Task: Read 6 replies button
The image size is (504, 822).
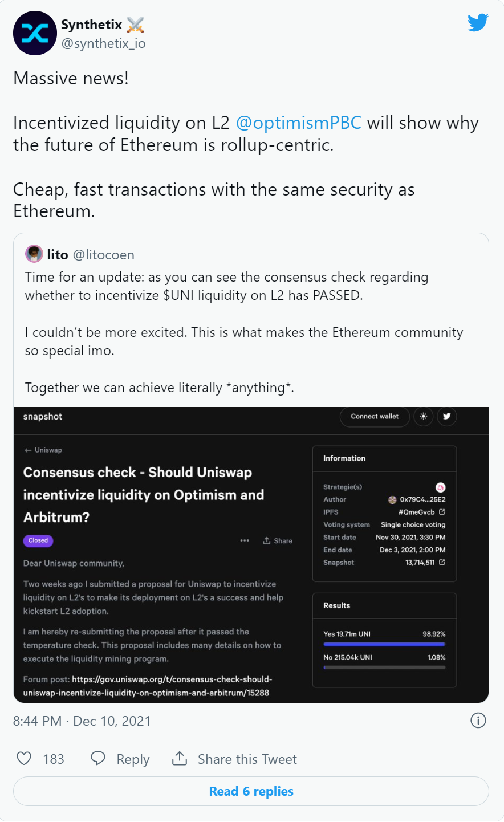Action: tap(251, 791)
